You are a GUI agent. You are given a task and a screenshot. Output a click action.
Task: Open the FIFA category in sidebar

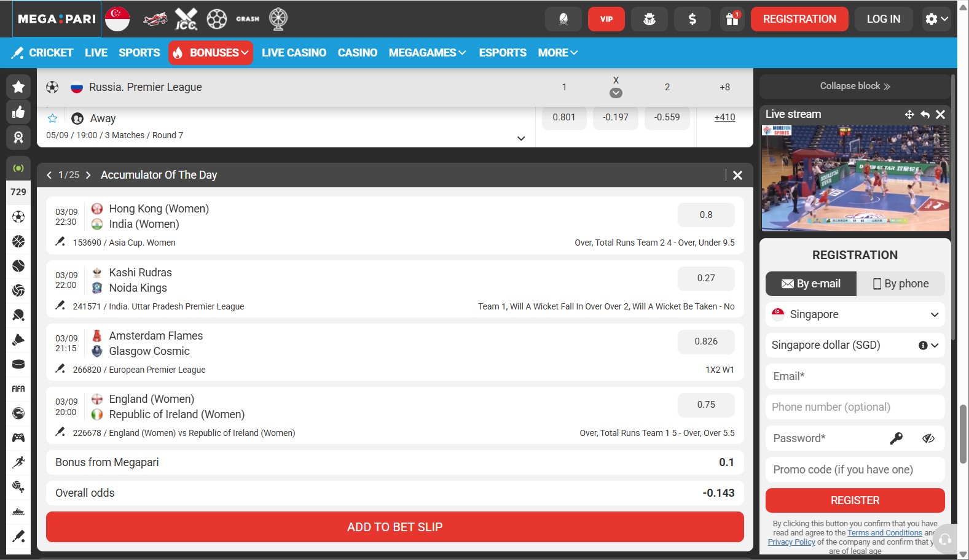pos(18,389)
